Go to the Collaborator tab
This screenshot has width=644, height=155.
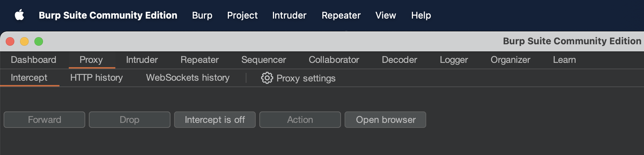click(x=334, y=60)
